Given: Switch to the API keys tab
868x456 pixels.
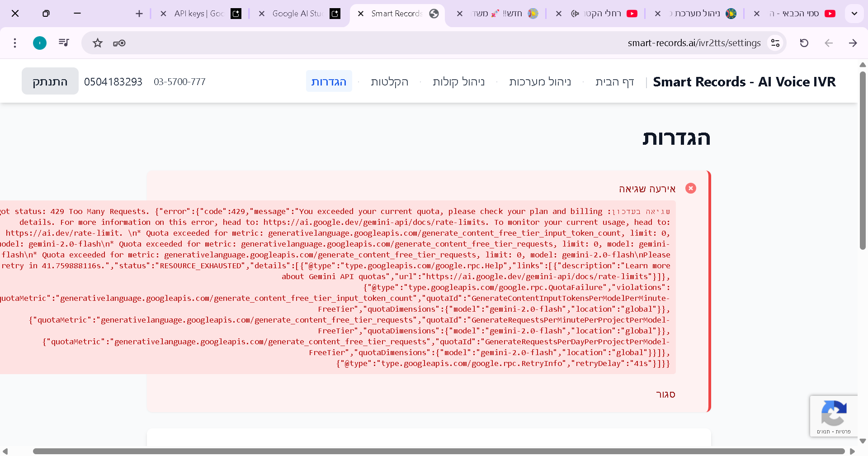Looking at the screenshot, I should coord(199,14).
